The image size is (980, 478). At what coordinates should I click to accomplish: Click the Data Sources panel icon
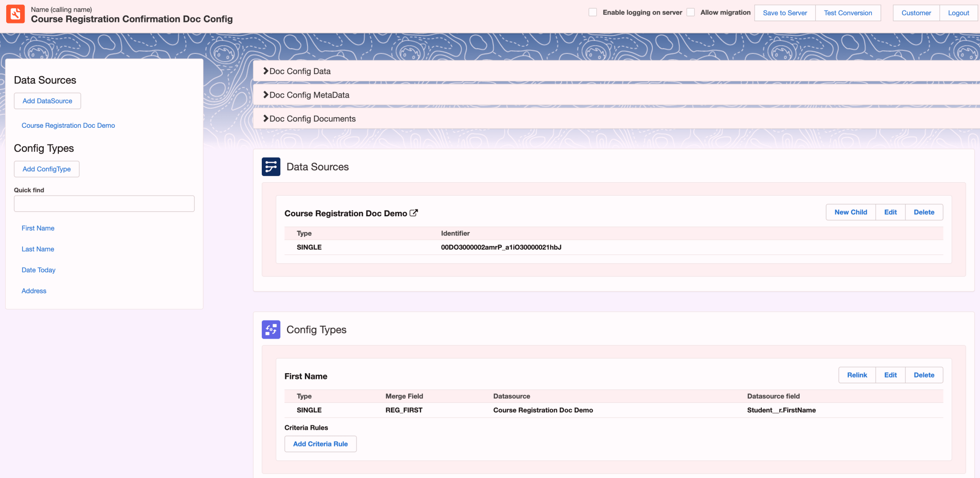pyautogui.click(x=271, y=167)
